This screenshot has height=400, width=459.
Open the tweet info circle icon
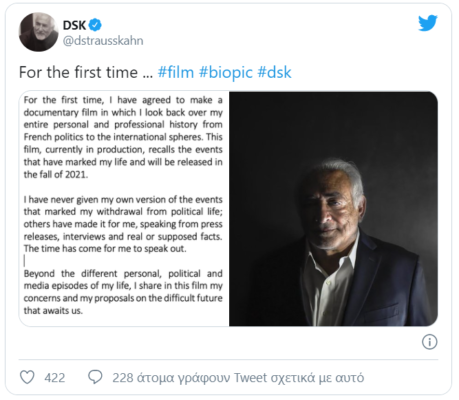429,342
